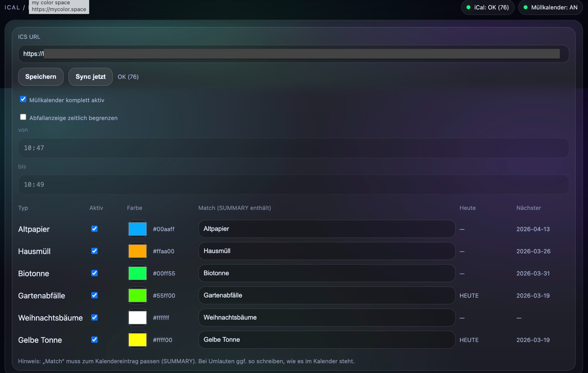Viewport: 588px width, 373px height.
Task: Click the Speichern button
Action: click(40, 77)
